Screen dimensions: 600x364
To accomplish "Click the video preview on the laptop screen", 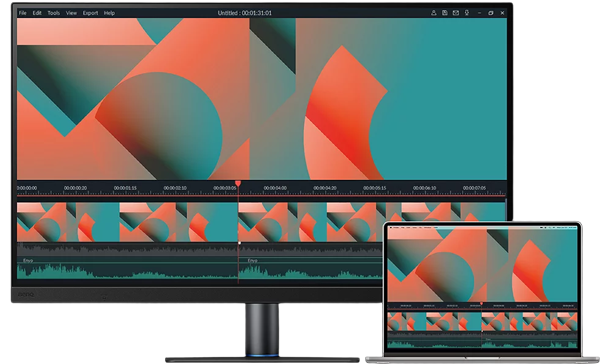I will 482,265.
